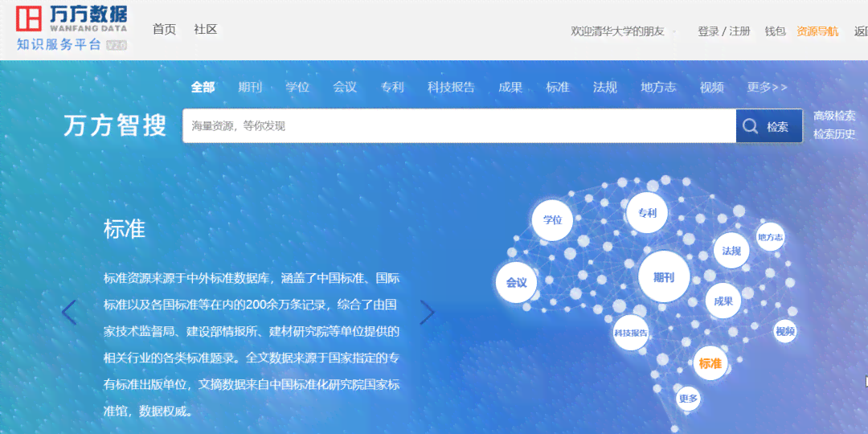Image resolution: width=868 pixels, height=434 pixels.
Task: Open 高级检索 advanced search
Action: 834,116
